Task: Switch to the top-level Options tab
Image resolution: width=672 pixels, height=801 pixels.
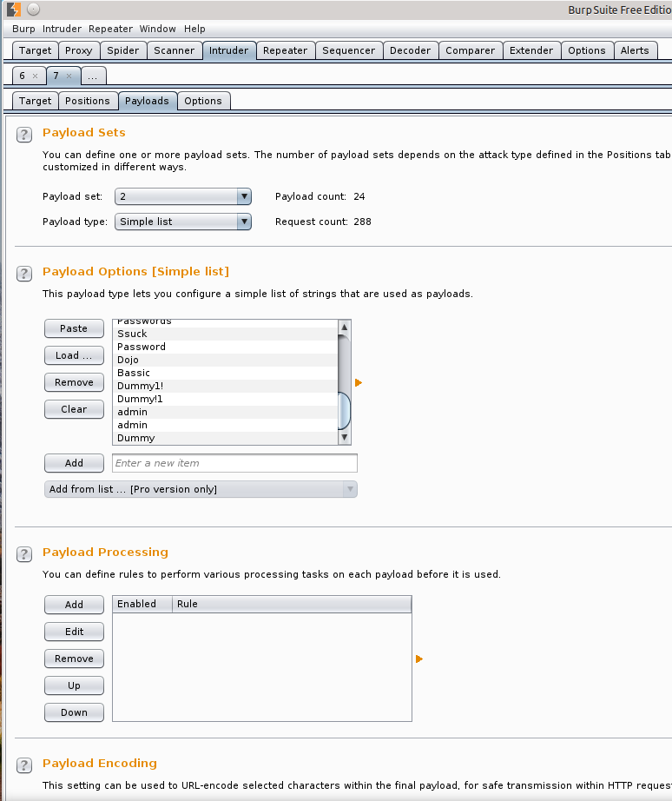Action: (587, 50)
